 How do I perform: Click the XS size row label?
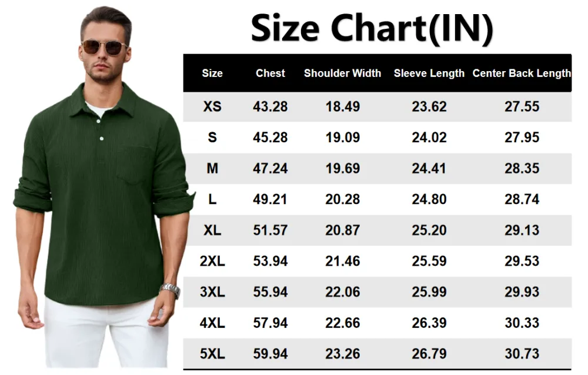click(x=212, y=107)
